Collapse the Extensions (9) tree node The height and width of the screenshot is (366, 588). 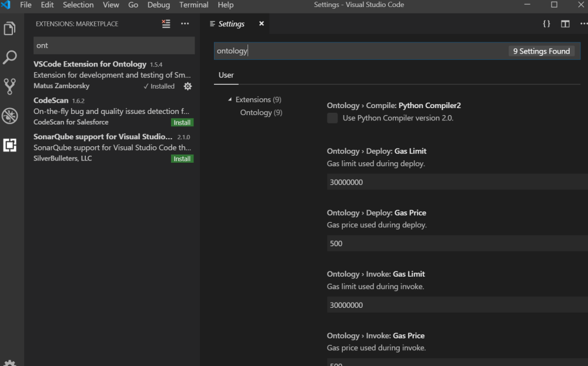click(230, 100)
